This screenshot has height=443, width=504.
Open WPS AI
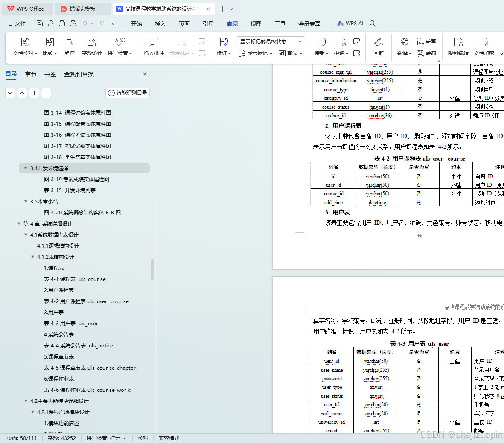[x=350, y=23]
